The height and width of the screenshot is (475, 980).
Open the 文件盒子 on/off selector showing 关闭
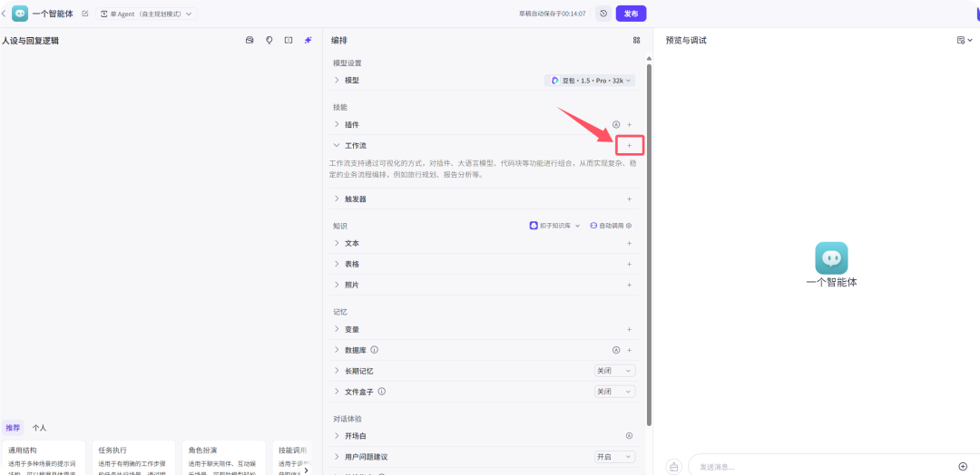coord(614,392)
